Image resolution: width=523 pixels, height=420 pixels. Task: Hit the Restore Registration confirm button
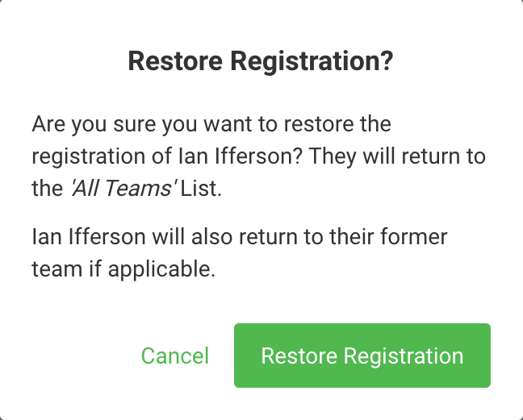362,356
